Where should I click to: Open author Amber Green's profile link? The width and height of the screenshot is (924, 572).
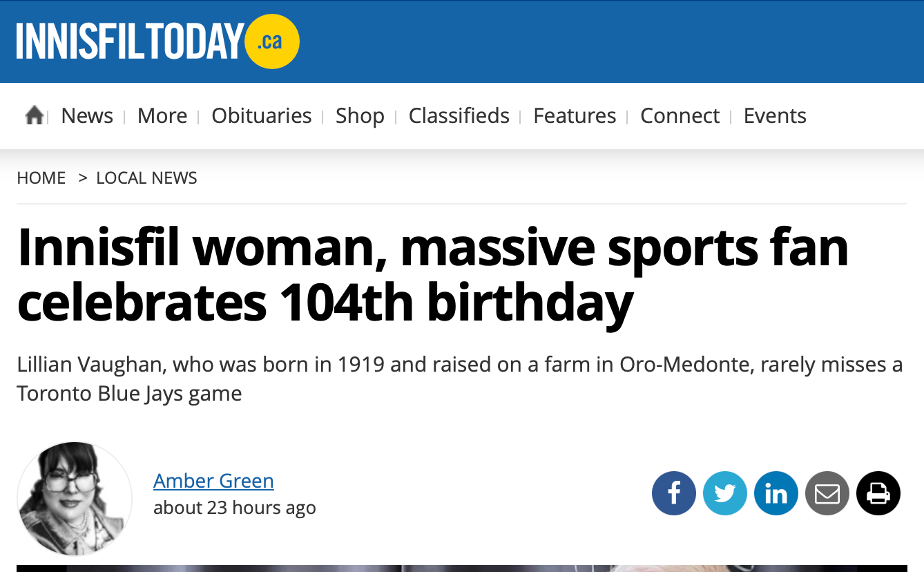coord(213,480)
